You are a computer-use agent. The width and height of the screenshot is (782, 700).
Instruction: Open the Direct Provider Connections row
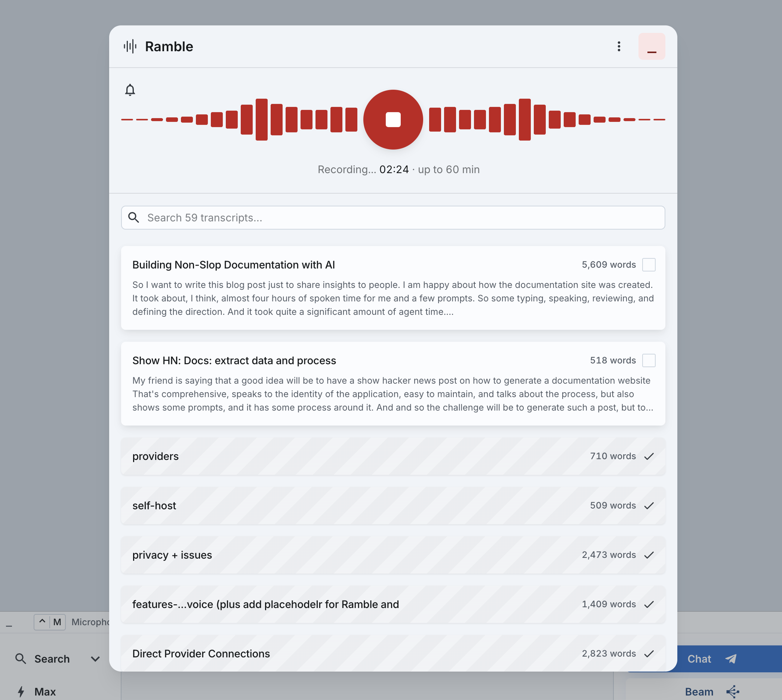point(393,654)
